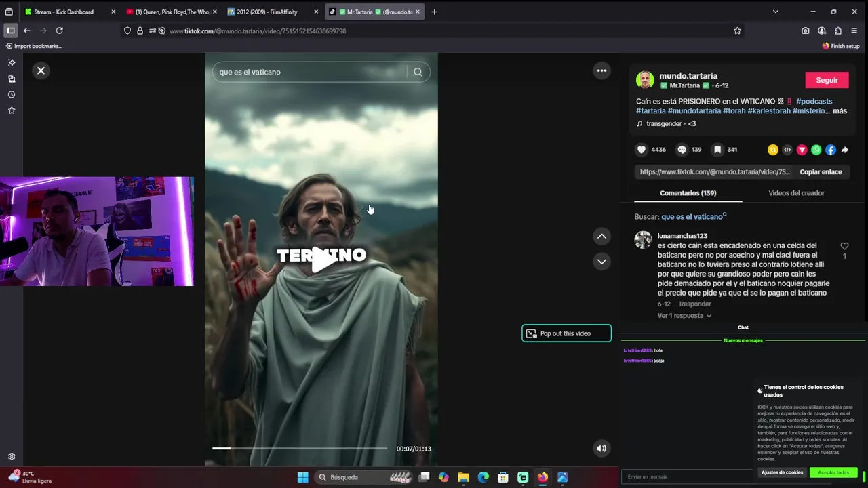Viewport: 868px width, 488px height.
Task: Open the site lock info icon
Action: click(140, 30)
